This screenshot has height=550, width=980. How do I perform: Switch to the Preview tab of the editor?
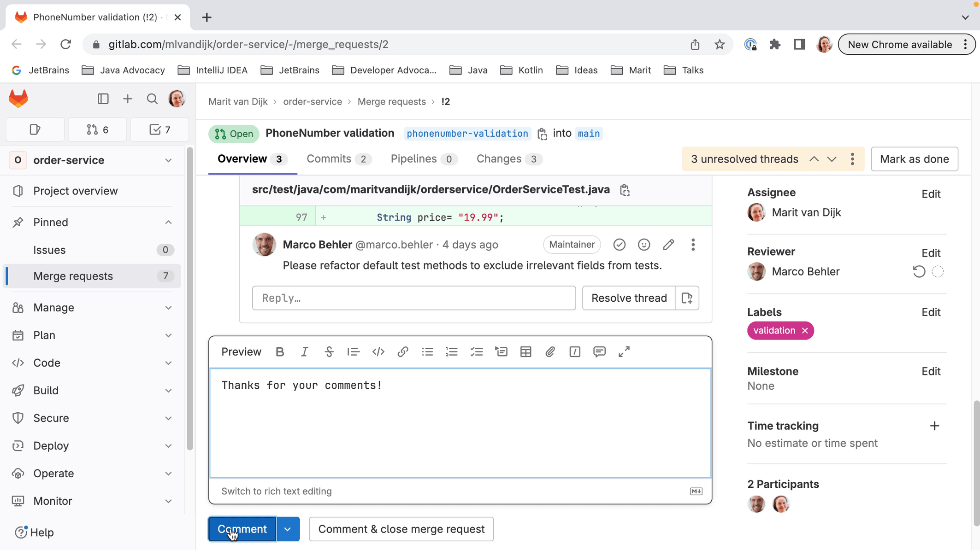coord(241,351)
